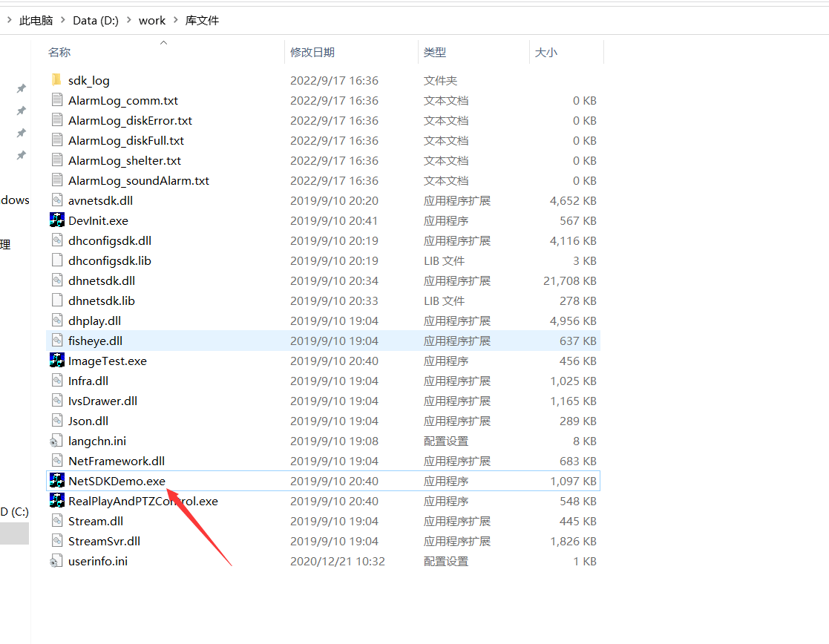829x644 pixels.
Task: Click the size value 4,956 KB
Action: 573,321
